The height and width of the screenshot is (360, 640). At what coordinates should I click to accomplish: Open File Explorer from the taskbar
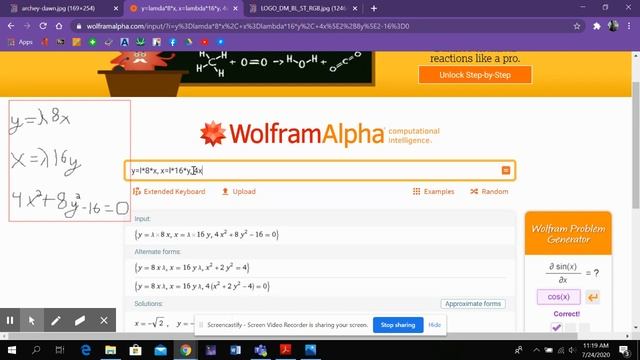point(111,350)
